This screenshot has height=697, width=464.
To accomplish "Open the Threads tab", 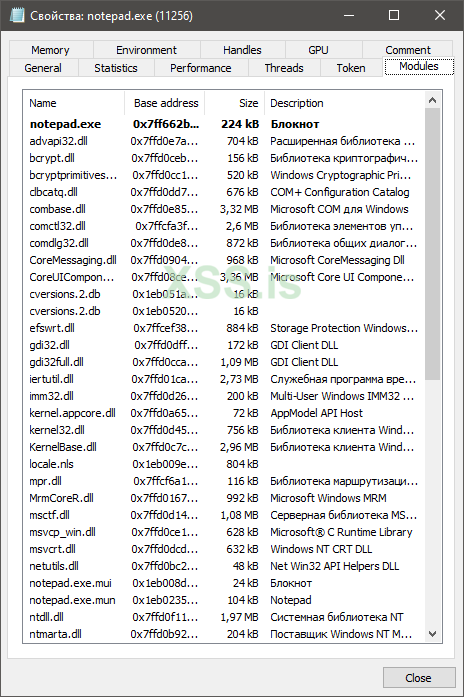I will point(284,68).
